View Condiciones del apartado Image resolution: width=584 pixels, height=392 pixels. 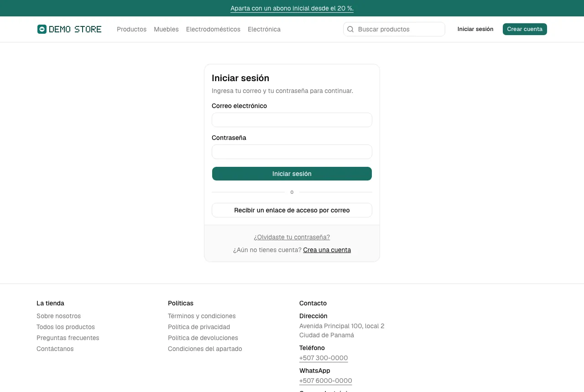pyautogui.click(x=205, y=349)
